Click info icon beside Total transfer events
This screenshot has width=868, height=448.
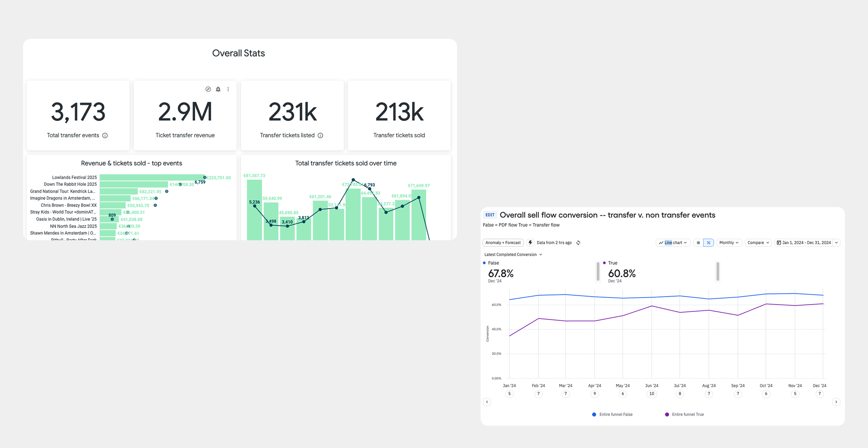pos(105,136)
